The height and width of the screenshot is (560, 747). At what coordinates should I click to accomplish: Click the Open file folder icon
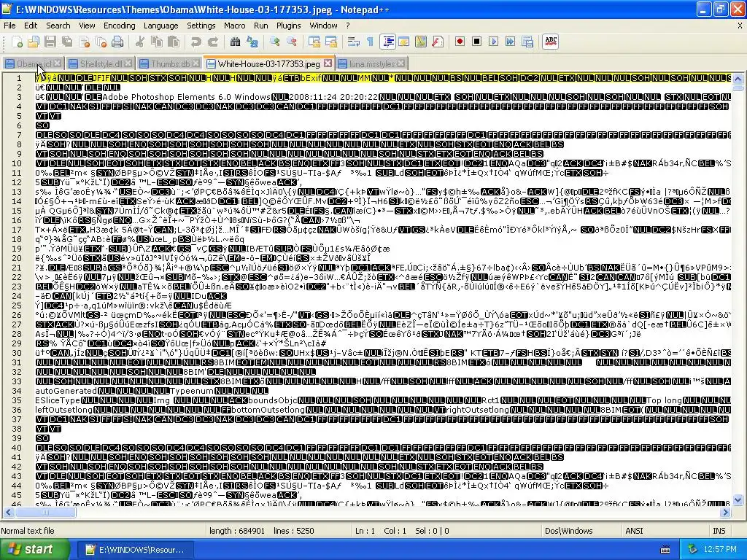pos(34,42)
